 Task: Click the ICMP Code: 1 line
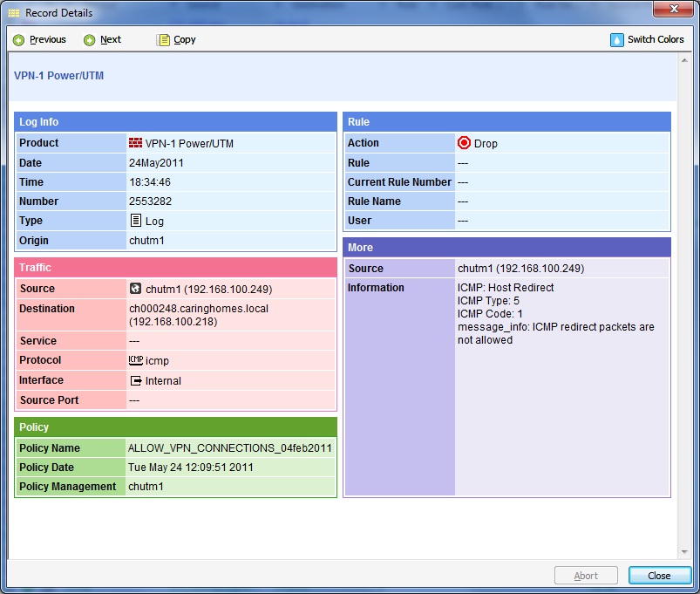[490, 314]
